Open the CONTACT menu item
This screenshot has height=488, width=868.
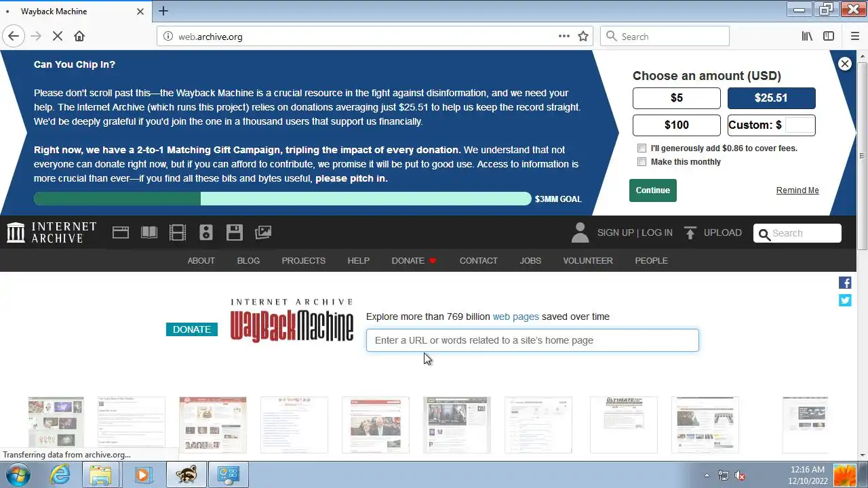pyautogui.click(x=479, y=261)
